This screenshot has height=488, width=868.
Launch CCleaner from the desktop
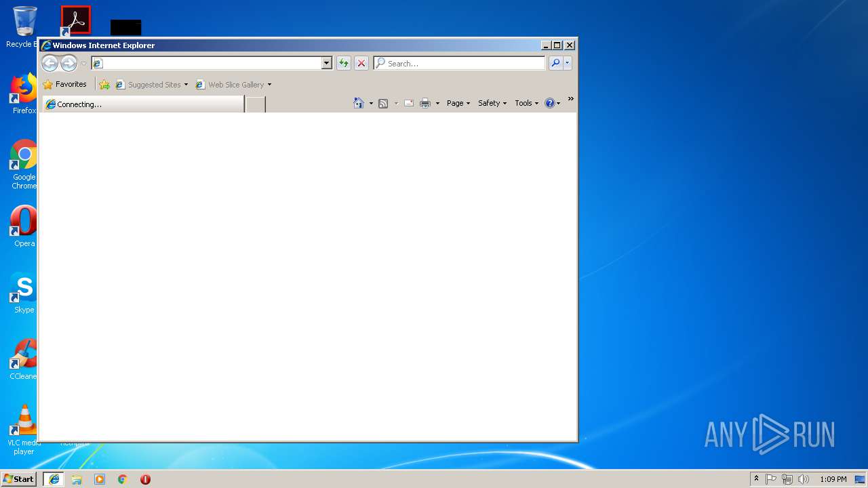[24, 359]
